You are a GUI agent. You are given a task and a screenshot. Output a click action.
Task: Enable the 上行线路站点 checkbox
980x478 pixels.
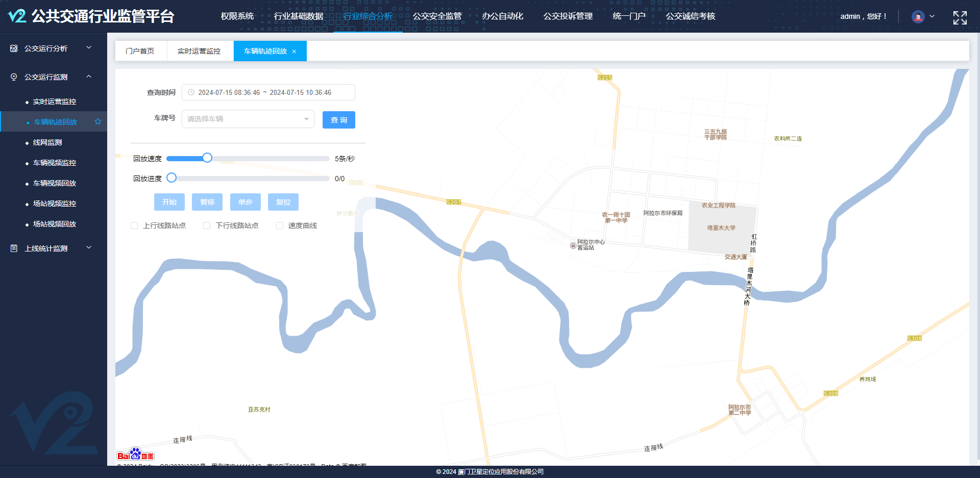click(x=134, y=225)
